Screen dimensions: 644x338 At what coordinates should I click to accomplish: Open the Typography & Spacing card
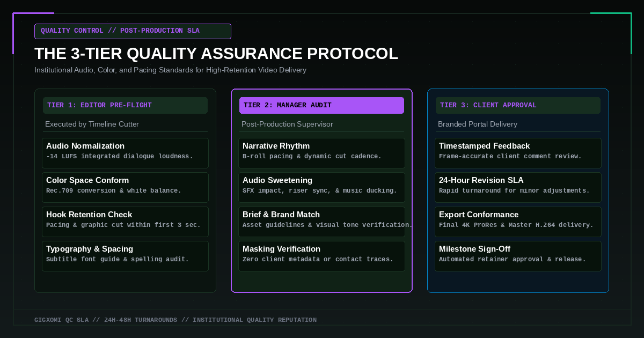click(x=125, y=256)
